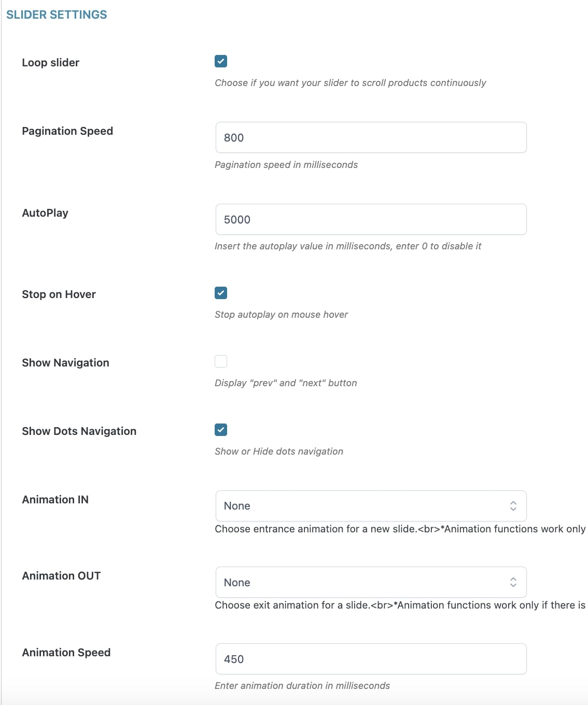Screen dimensions: 588x705
Task: Click the Loop slider label
Action: (x=51, y=63)
